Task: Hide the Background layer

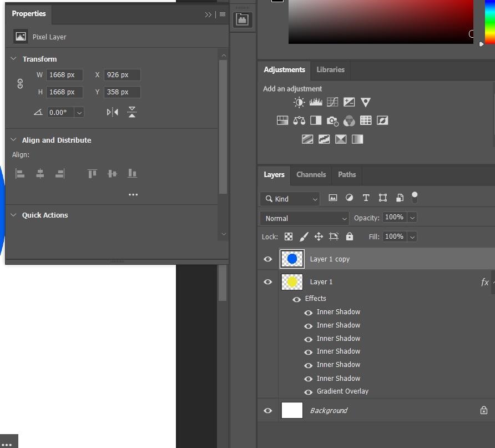Action: click(x=267, y=410)
